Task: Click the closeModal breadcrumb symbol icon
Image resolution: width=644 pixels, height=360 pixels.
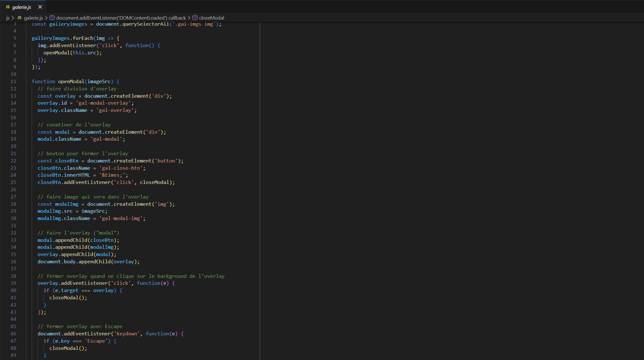Action: point(195,18)
